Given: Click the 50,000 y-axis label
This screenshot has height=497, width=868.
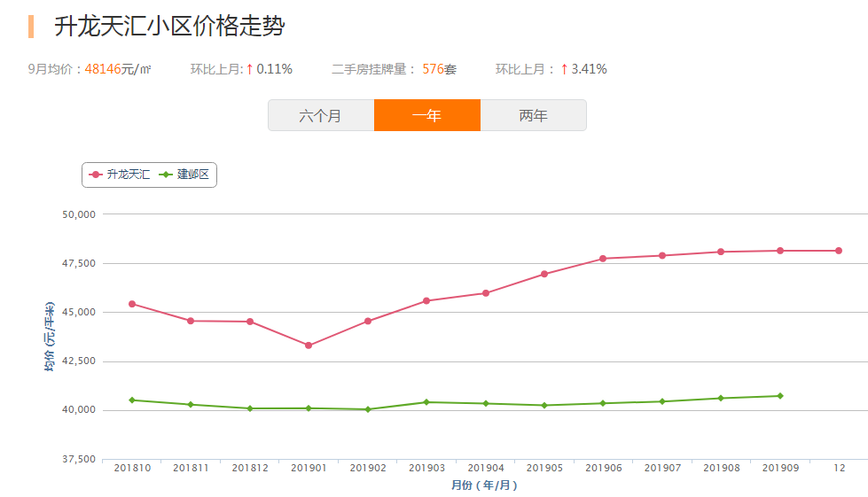Looking at the screenshot, I should point(79,214).
